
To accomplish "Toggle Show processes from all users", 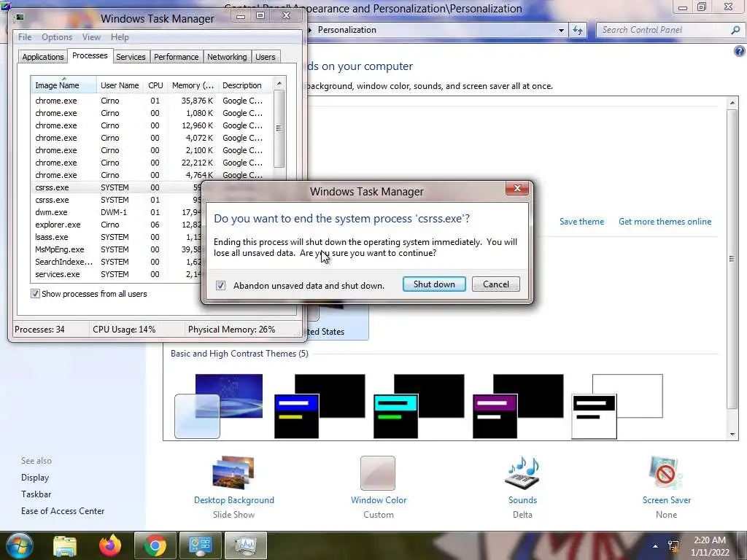I will tap(35, 294).
